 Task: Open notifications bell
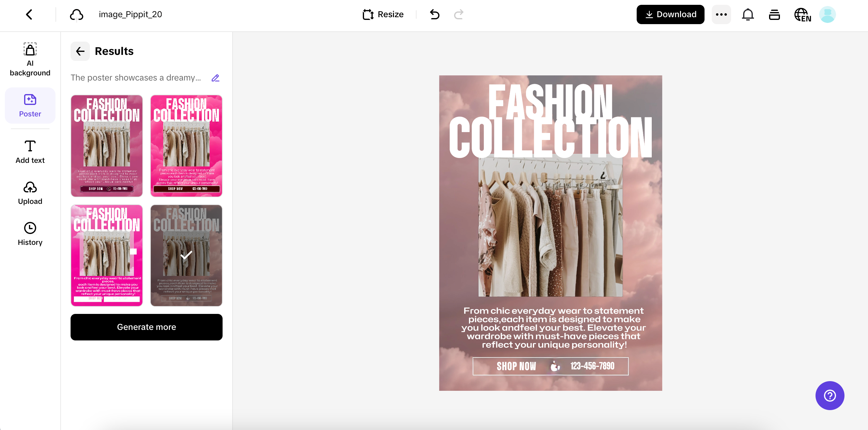748,14
